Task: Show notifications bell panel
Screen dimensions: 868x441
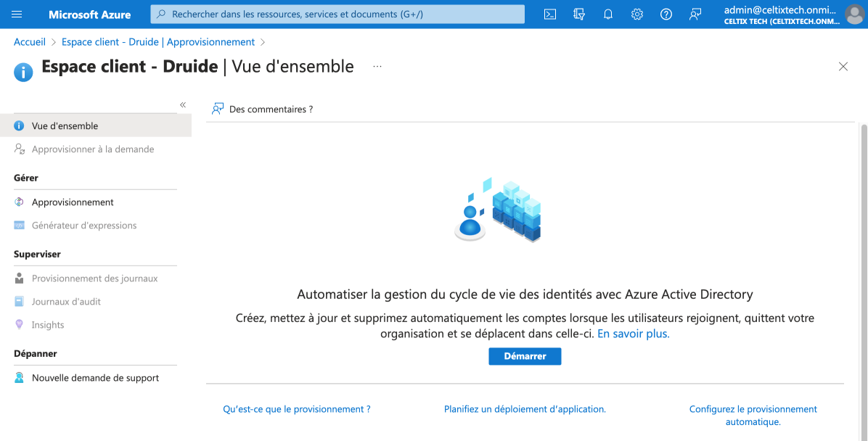Action: click(x=608, y=15)
